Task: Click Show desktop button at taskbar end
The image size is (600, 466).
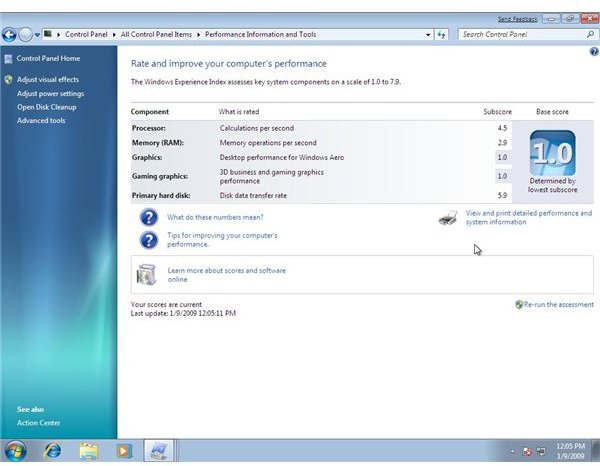Action: [x=595, y=451]
